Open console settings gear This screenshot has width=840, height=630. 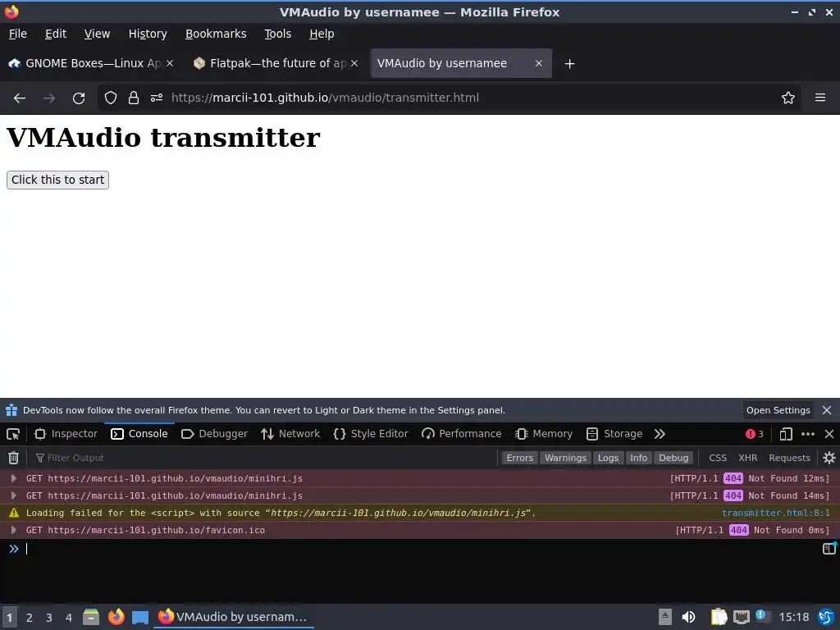[829, 458]
